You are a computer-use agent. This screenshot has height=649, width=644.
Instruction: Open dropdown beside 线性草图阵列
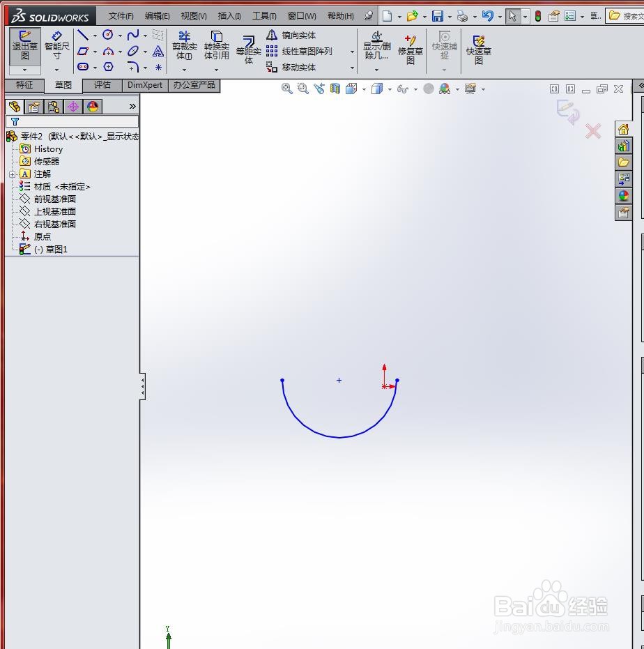(x=352, y=52)
